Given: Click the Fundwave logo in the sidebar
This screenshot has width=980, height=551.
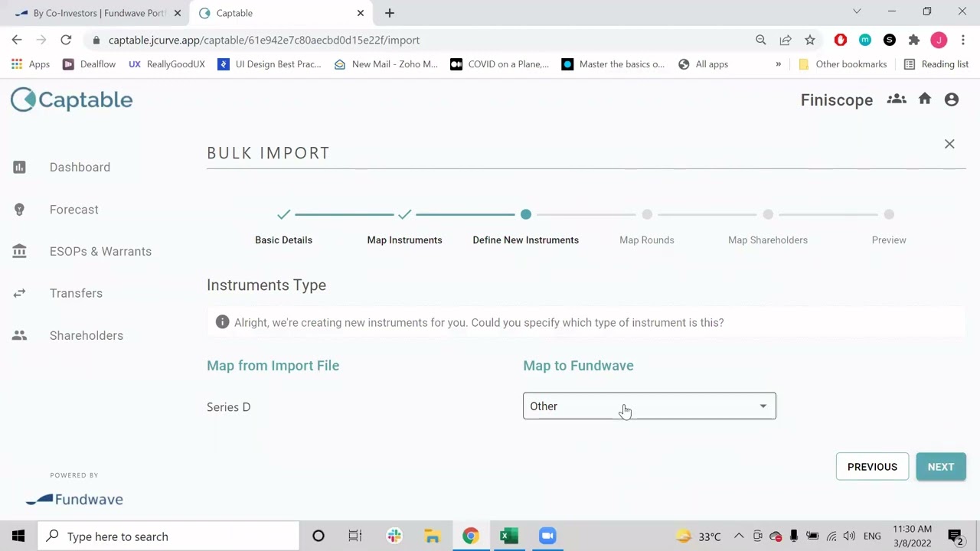Looking at the screenshot, I should [x=74, y=499].
